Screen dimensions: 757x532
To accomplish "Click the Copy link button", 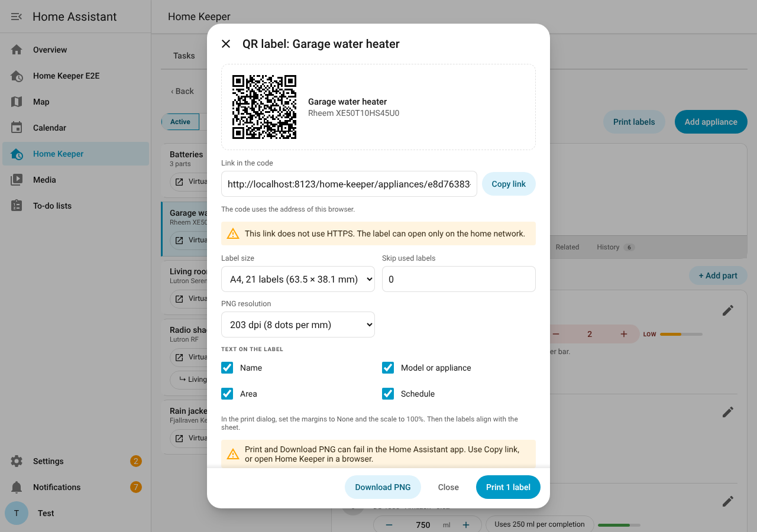I will click(x=509, y=184).
